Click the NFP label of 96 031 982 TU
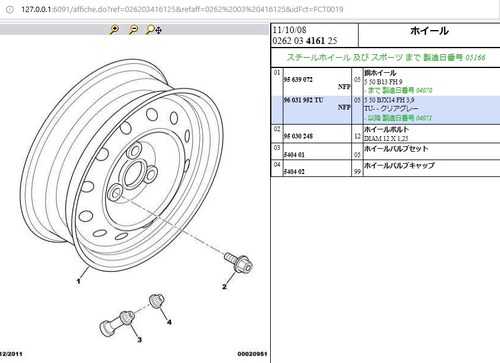The width and height of the screenshot is (500, 363). pyautogui.click(x=344, y=107)
